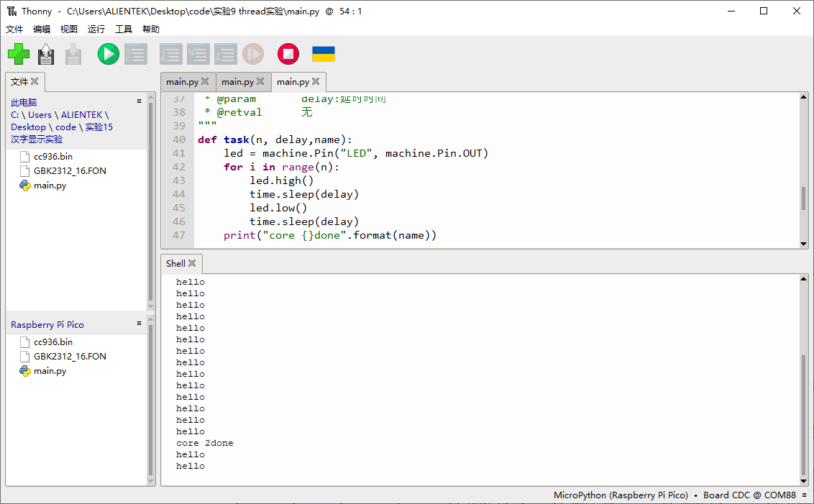Click the Step out debug icon
The height and width of the screenshot is (504, 814).
pyautogui.click(x=225, y=54)
